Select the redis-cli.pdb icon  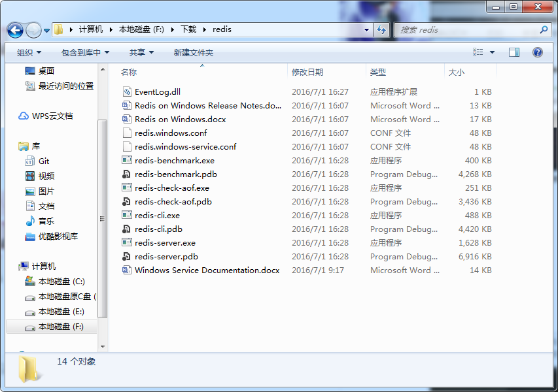[x=127, y=229]
